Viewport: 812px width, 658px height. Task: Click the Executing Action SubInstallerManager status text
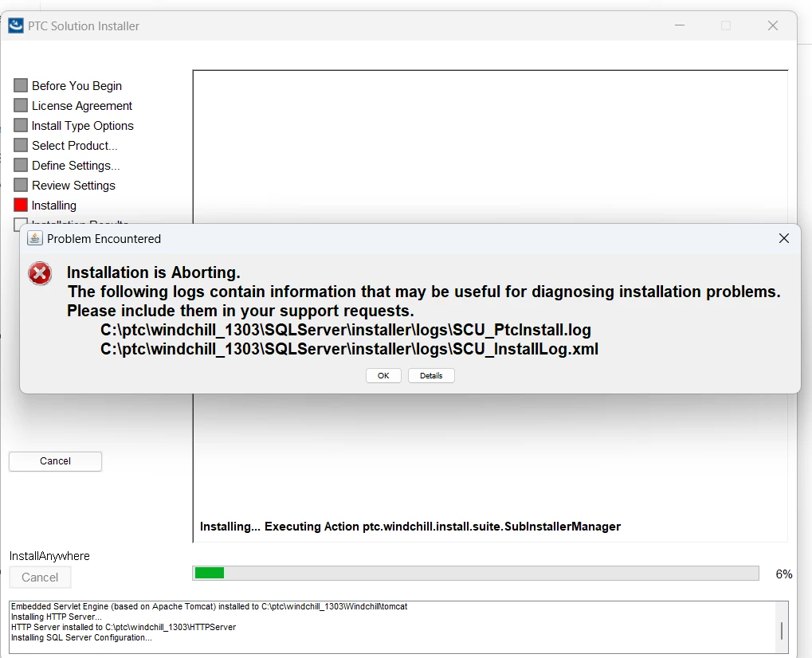click(x=410, y=527)
